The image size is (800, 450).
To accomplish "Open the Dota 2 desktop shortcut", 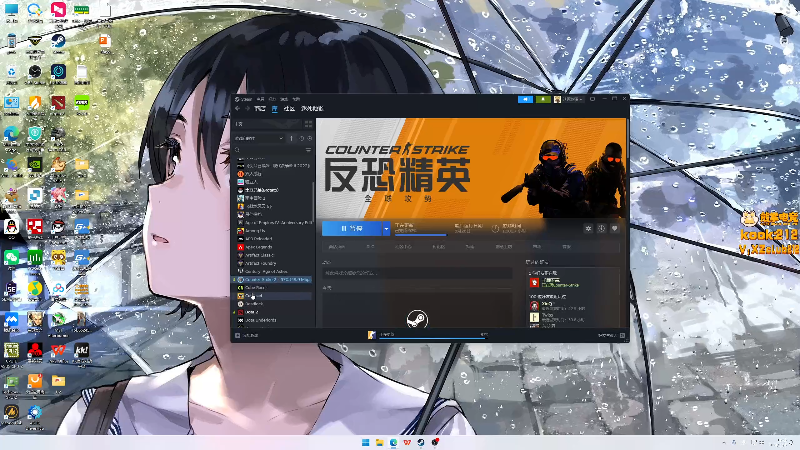I will [x=58, y=103].
